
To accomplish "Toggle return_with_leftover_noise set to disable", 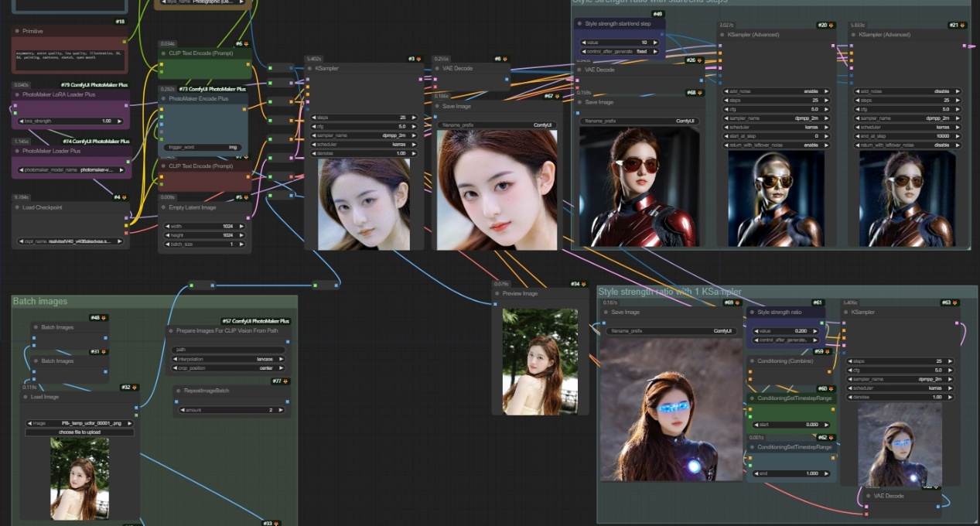I will point(907,145).
